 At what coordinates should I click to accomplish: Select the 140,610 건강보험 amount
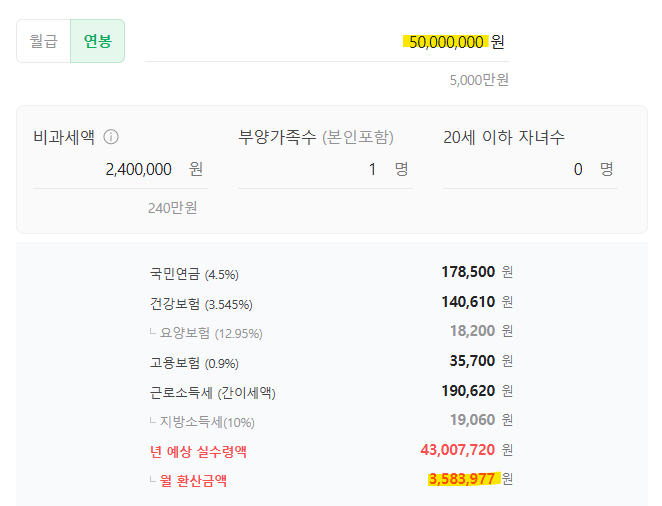click(468, 302)
